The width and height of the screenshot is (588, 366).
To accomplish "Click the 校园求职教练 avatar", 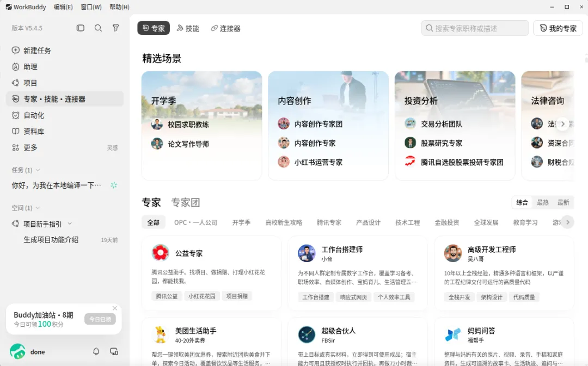I will 157,124.
